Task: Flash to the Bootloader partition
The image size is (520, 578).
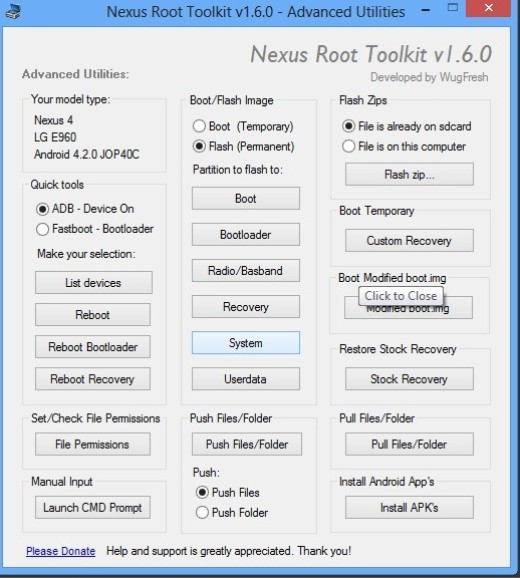Action: tap(245, 234)
